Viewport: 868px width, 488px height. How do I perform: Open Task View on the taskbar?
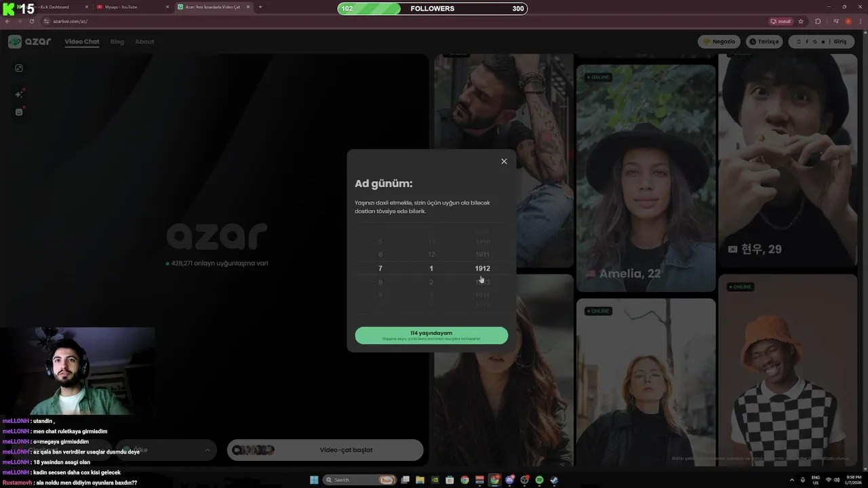pos(405,480)
